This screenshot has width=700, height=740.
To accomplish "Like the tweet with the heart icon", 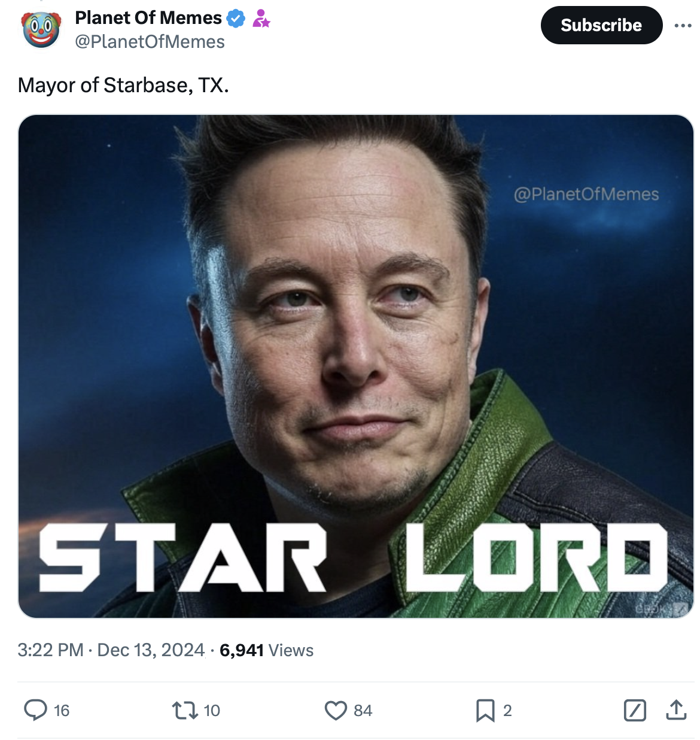I will click(x=336, y=711).
